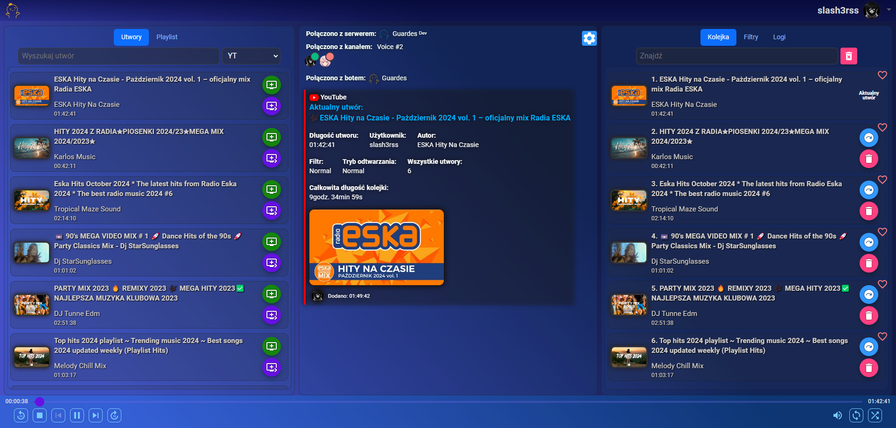Open the Logi tab
Screen dimensions: 896x428
click(779, 37)
